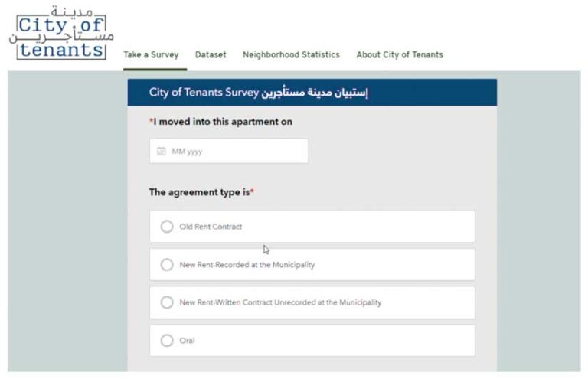Click 'New Rent-Recorded at the Municipality' label text

247,265
